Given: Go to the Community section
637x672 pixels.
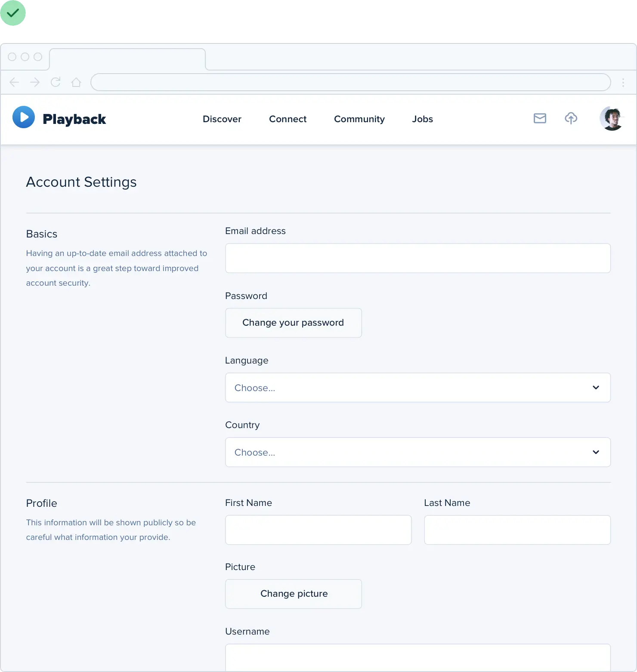Looking at the screenshot, I should (x=359, y=119).
